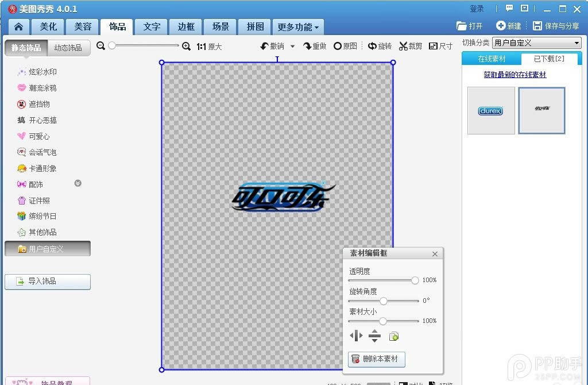Viewport: 588px width, 385px height.
Task: Flip material horizontally icon
Action: click(x=356, y=336)
